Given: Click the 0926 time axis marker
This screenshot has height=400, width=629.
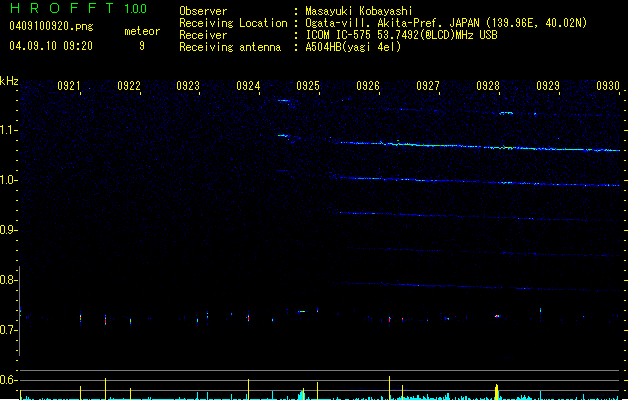Looking at the screenshot, I should (368, 86).
